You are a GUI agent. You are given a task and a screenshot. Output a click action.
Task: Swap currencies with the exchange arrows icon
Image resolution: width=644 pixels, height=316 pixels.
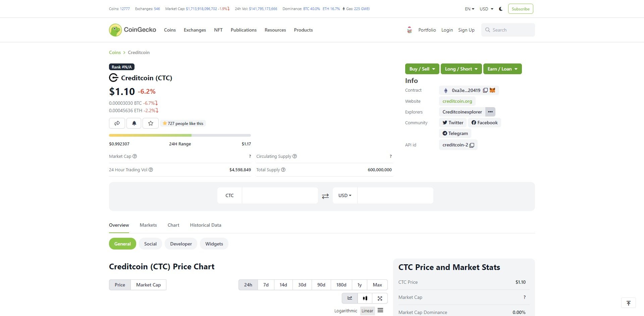[325, 196]
